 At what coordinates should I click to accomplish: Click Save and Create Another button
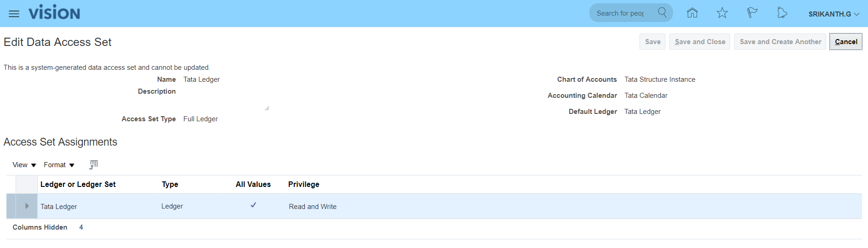(x=780, y=42)
